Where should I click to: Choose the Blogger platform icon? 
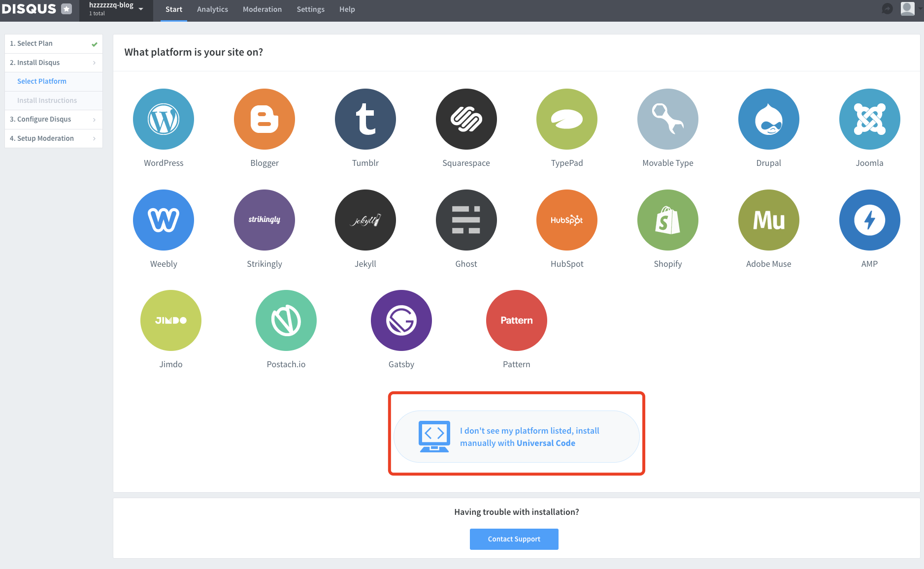click(264, 119)
